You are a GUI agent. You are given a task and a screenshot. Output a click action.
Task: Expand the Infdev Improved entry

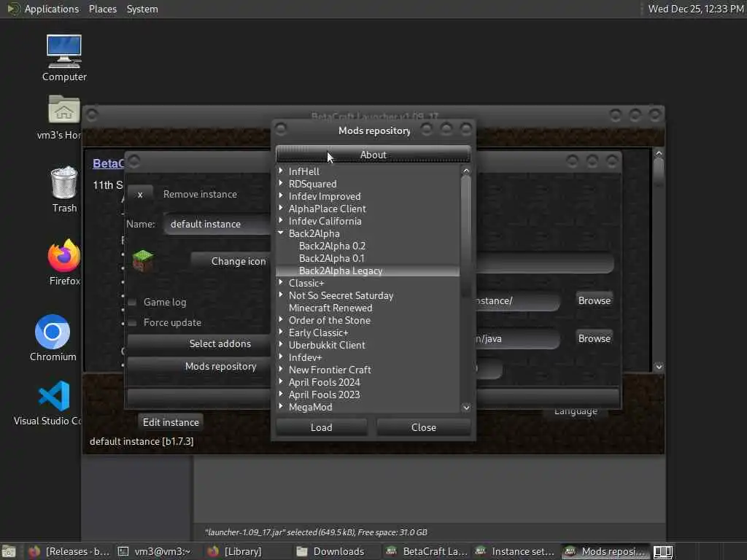tap(281, 195)
